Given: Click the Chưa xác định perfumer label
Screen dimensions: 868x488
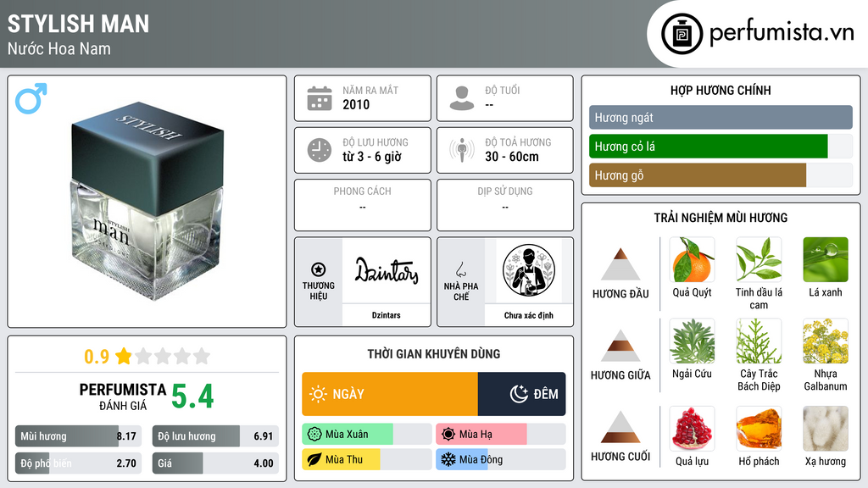Looking at the screenshot, I should (x=529, y=315).
